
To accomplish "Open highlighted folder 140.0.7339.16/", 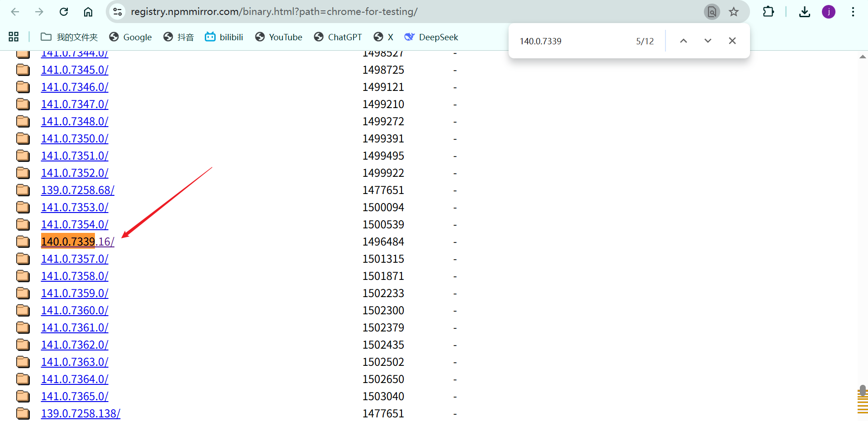I will tap(78, 242).
